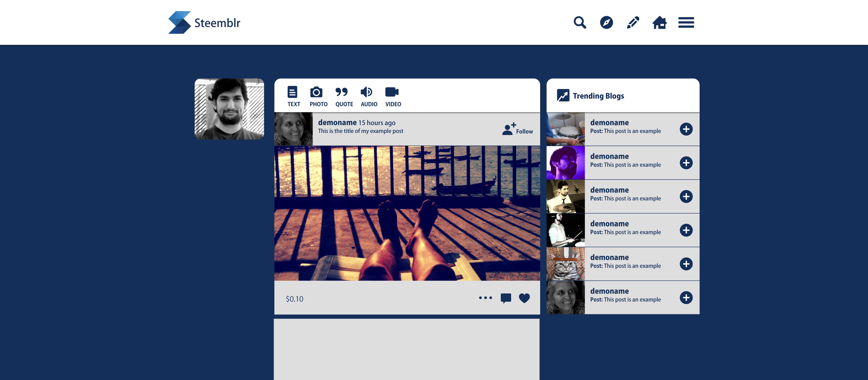Open the hamburger menu

(x=686, y=23)
